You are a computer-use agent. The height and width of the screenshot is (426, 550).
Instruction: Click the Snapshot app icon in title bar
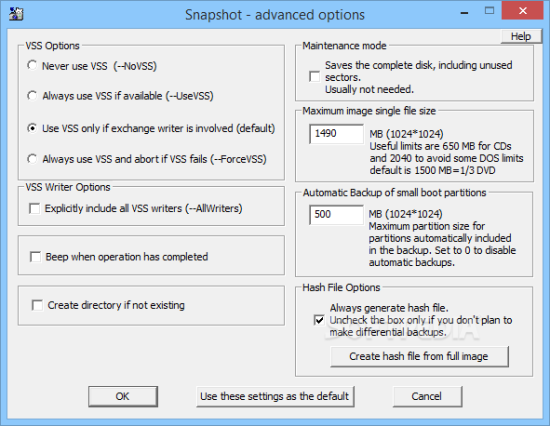point(16,14)
